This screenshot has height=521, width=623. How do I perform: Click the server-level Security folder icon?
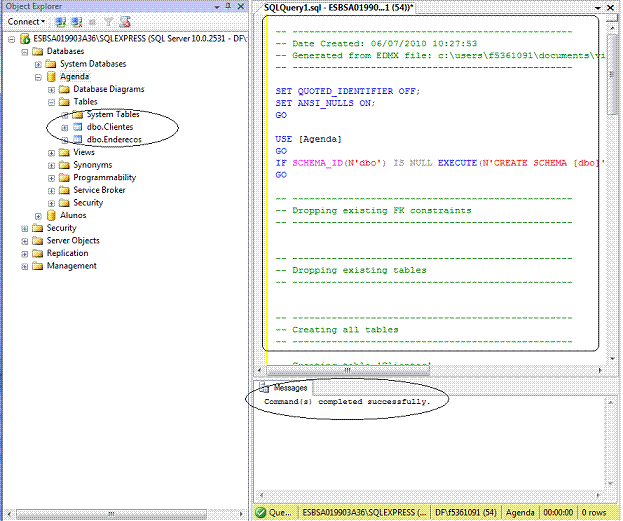click(x=38, y=228)
